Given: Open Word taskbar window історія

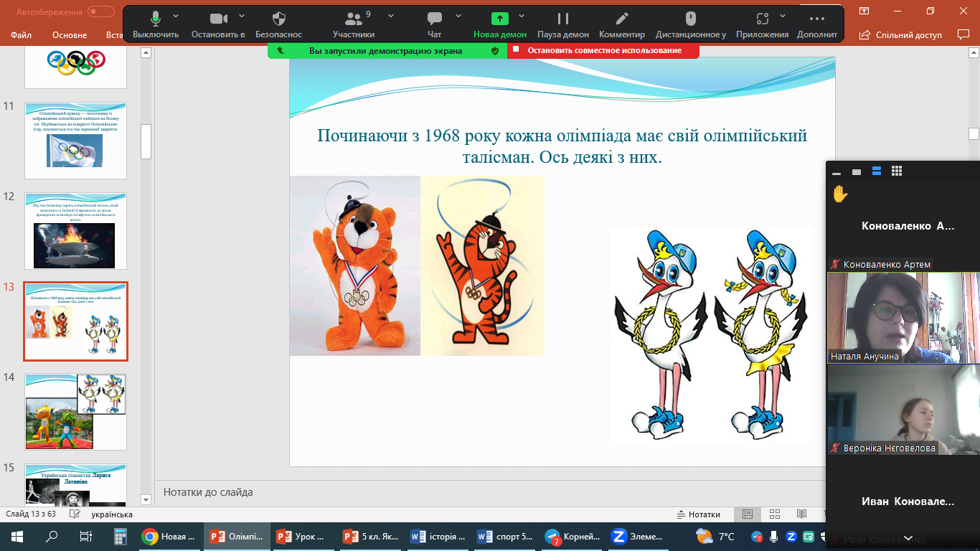Looking at the screenshot, I should coord(438,536).
